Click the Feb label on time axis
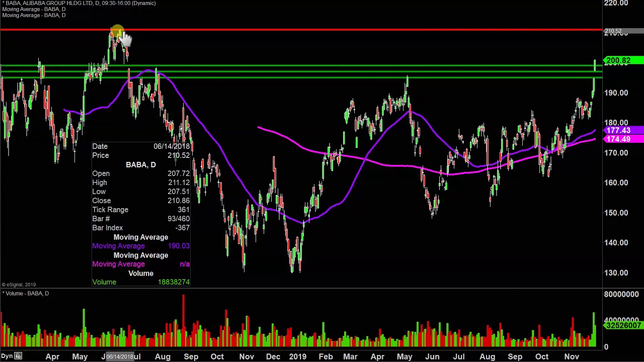 [x=326, y=356]
